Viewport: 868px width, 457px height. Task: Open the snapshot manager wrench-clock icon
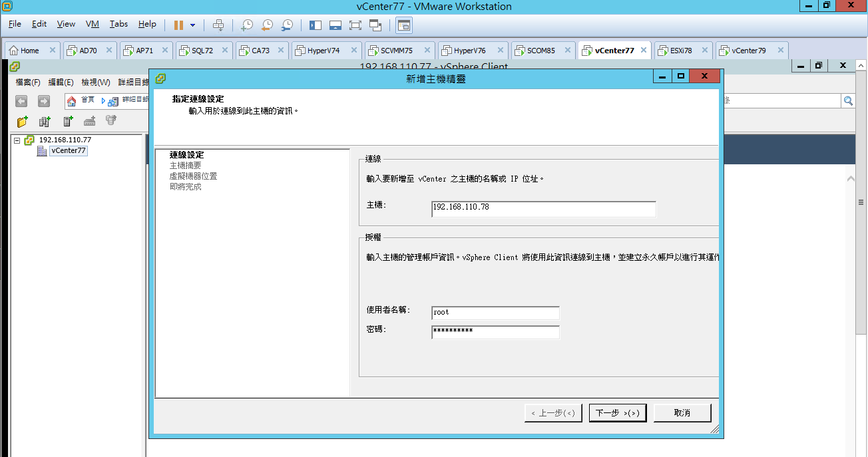[287, 25]
